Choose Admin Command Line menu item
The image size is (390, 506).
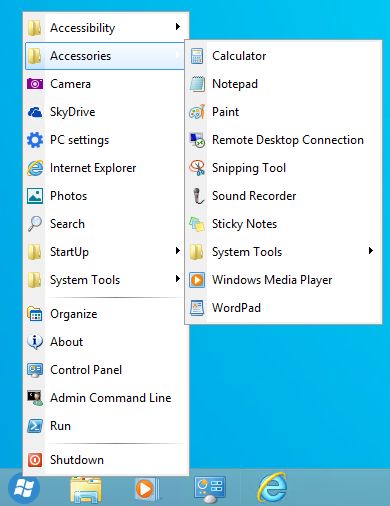[x=105, y=398]
